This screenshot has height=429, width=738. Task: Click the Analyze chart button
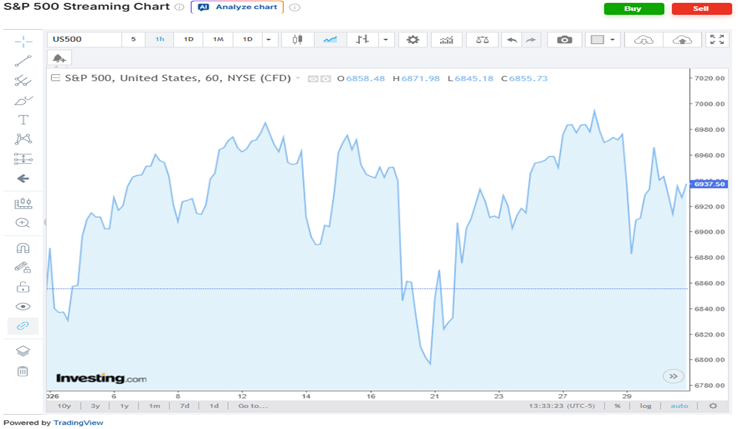point(237,7)
